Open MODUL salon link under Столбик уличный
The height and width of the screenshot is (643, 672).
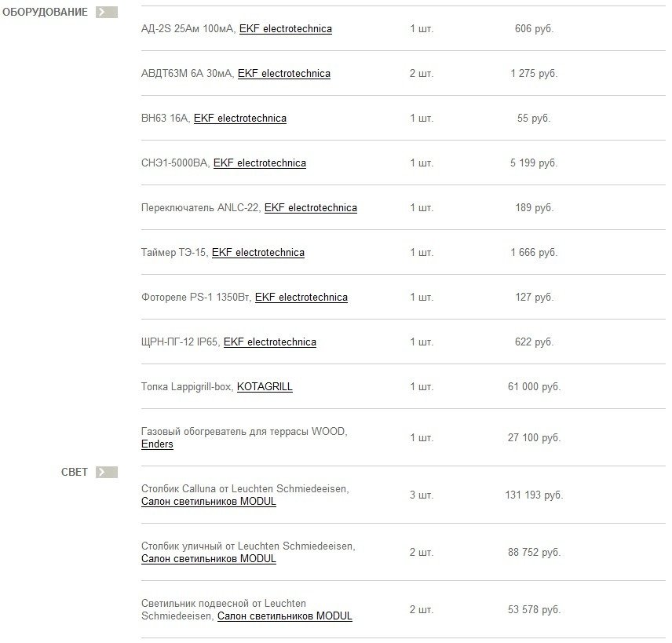pos(208,559)
